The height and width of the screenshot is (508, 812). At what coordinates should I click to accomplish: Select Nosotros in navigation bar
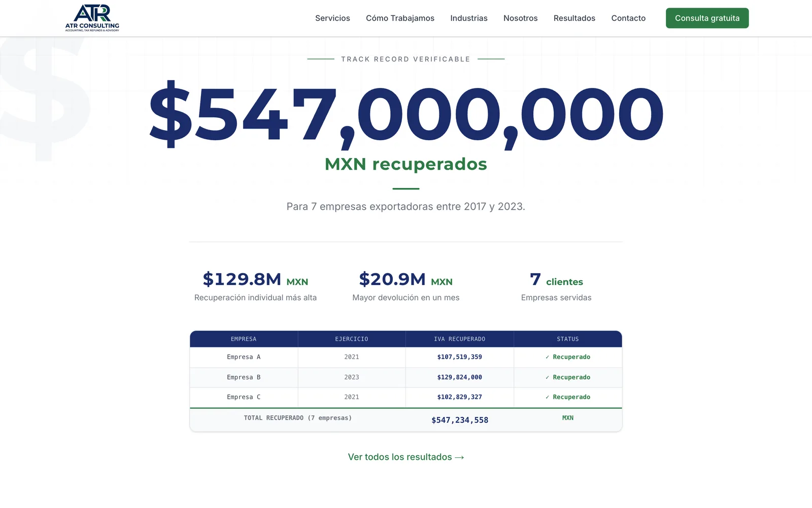click(x=520, y=18)
